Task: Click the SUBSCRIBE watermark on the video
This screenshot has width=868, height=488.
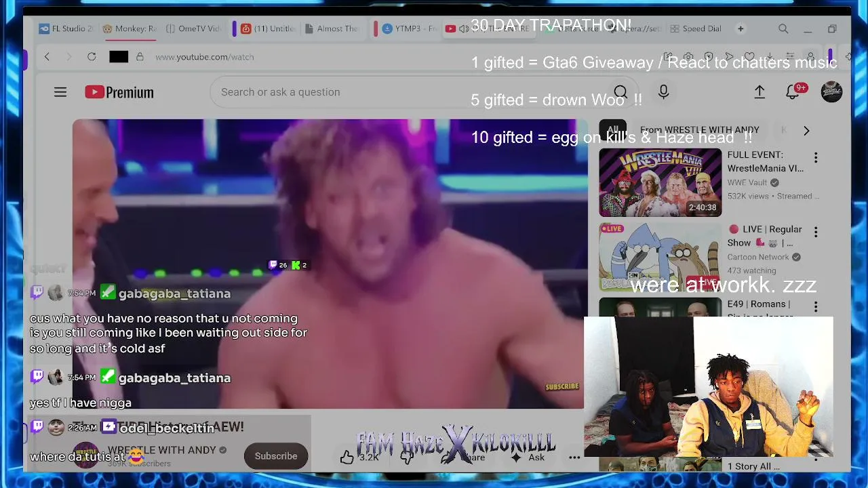Action: (x=562, y=387)
